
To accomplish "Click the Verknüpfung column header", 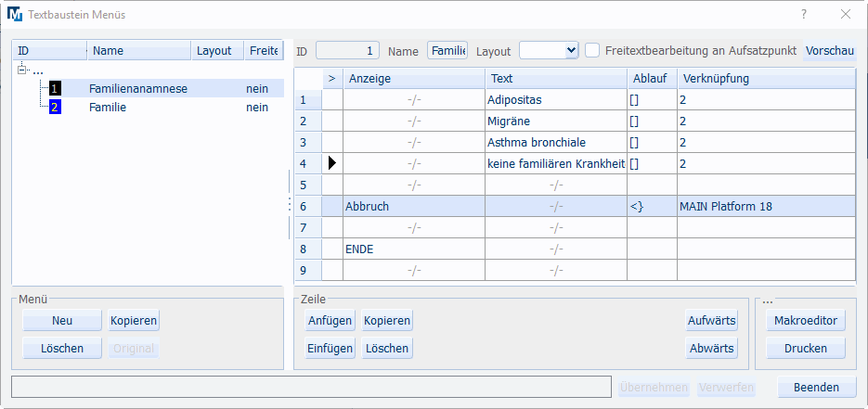I will coord(765,79).
